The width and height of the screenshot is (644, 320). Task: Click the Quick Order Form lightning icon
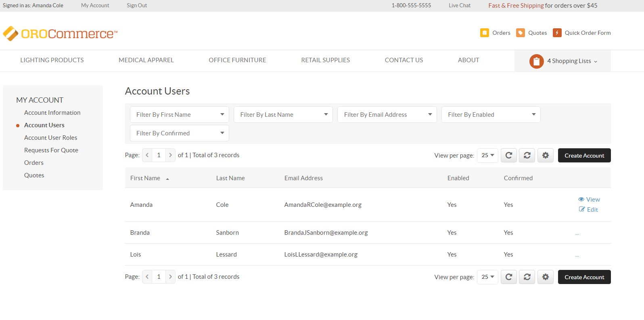pyautogui.click(x=557, y=33)
